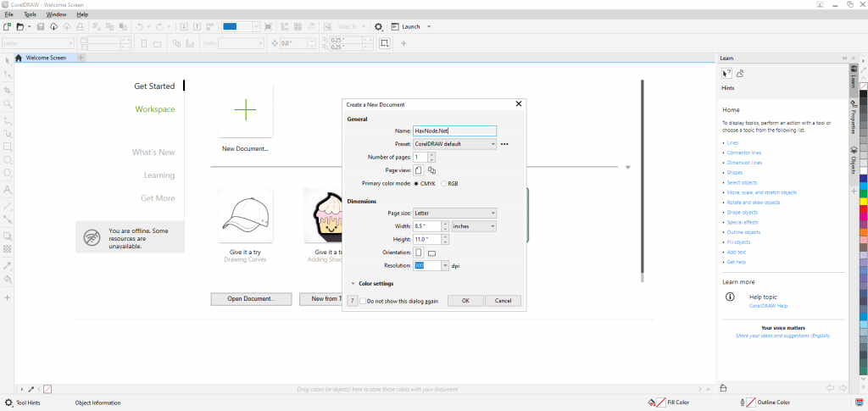Open the Connector lines hint link

[x=743, y=153]
